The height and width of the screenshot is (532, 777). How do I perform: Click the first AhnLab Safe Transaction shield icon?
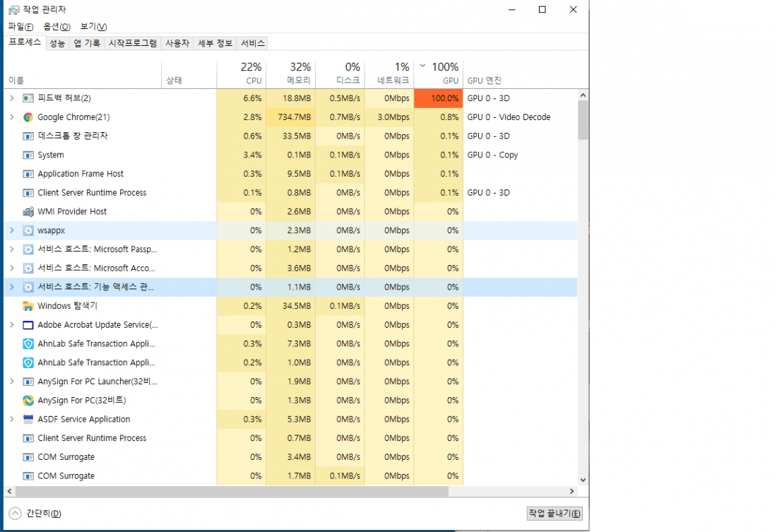(x=28, y=344)
